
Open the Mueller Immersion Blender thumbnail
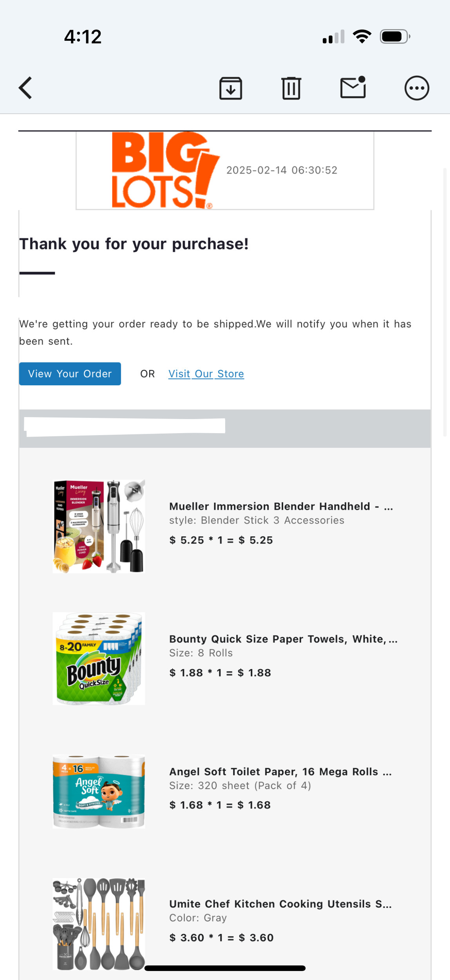point(99,526)
